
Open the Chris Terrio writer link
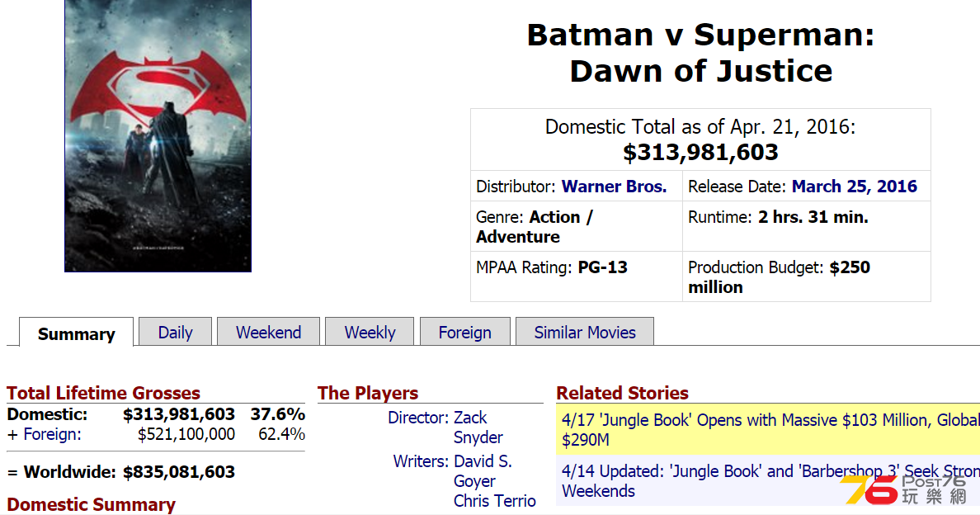494,501
